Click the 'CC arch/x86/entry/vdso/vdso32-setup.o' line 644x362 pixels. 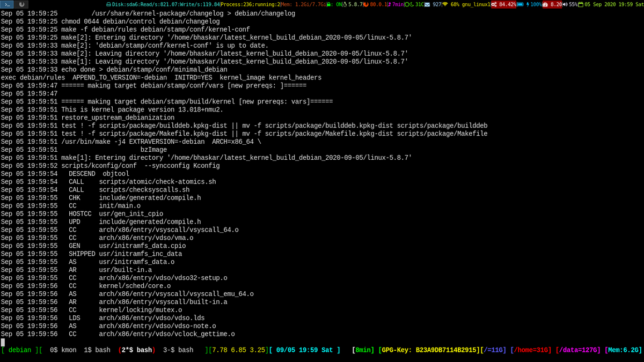pyautogui.click(x=114, y=279)
